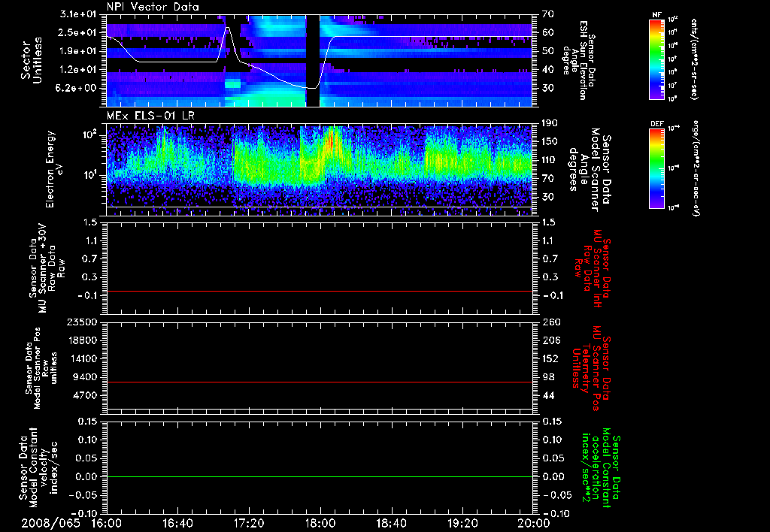770x532 pixels.
Task: Click the Sector Unitless axis title
Action: click(x=32, y=60)
